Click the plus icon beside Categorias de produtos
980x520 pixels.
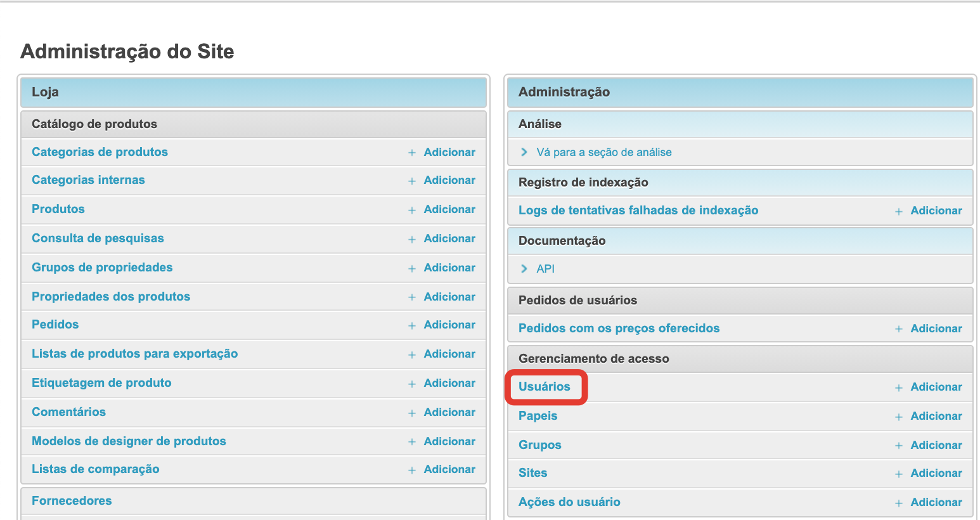(x=412, y=153)
